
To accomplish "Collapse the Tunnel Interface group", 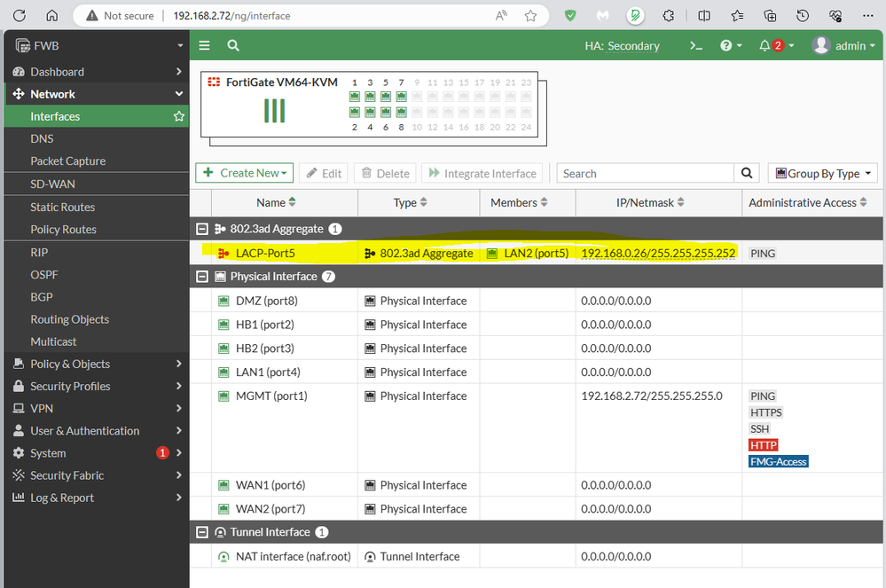I will point(203,532).
